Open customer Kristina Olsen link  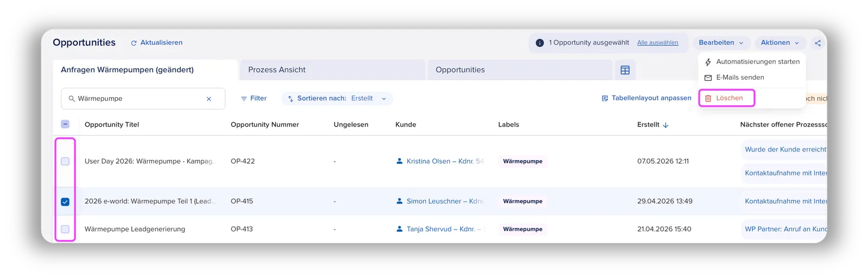click(x=445, y=161)
